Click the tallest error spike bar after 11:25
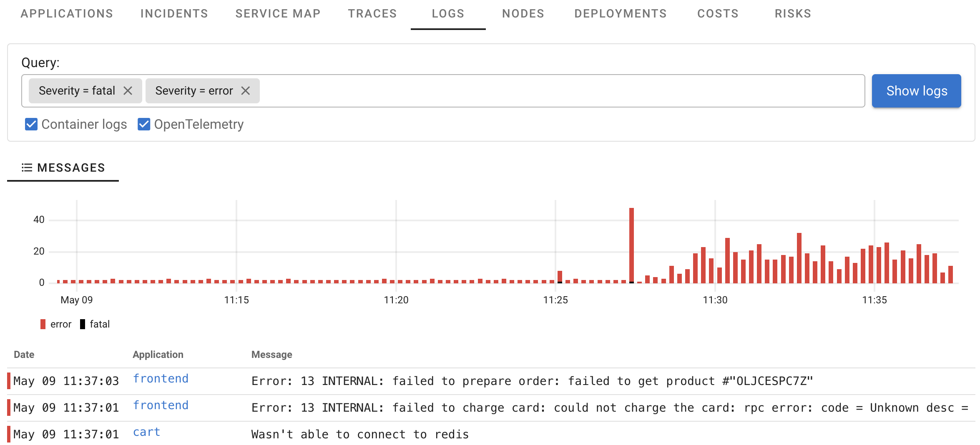The width and height of the screenshot is (980, 445). point(631,245)
